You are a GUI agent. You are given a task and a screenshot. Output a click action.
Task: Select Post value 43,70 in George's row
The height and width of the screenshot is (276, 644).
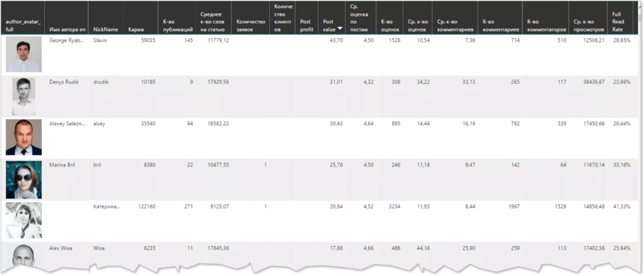pos(336,40)
